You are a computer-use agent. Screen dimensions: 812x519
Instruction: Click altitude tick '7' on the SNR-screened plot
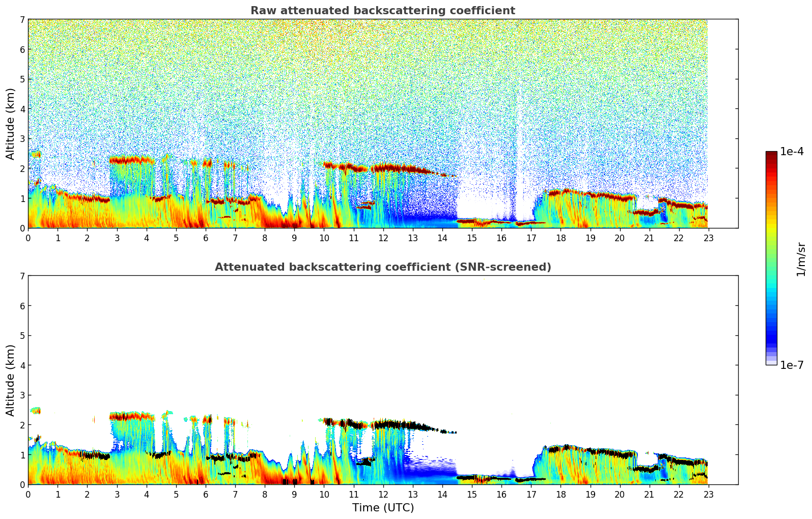click(x=22, y=276)
